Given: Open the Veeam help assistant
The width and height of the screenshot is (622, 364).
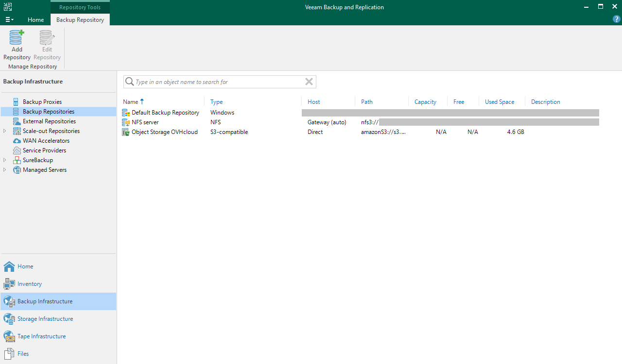Looking at the screenshot, I should (x=616, y=19).
